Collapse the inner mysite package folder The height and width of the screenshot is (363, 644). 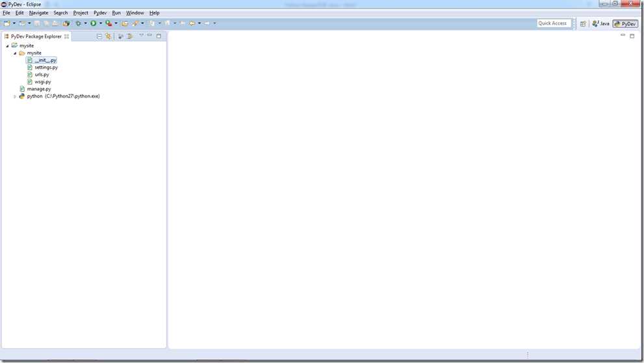click(x=15, y=53)
